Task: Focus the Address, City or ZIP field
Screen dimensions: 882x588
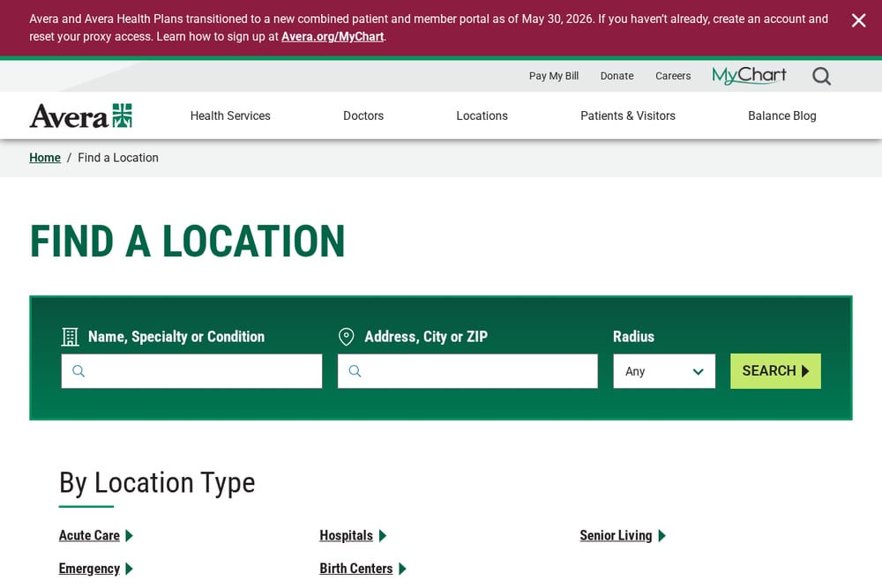Action: pyautogui.click(x=467, y=371)
